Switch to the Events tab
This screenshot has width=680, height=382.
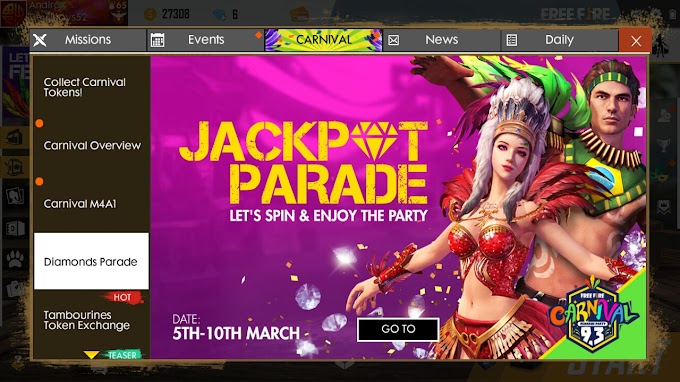[x=206, y=40]
